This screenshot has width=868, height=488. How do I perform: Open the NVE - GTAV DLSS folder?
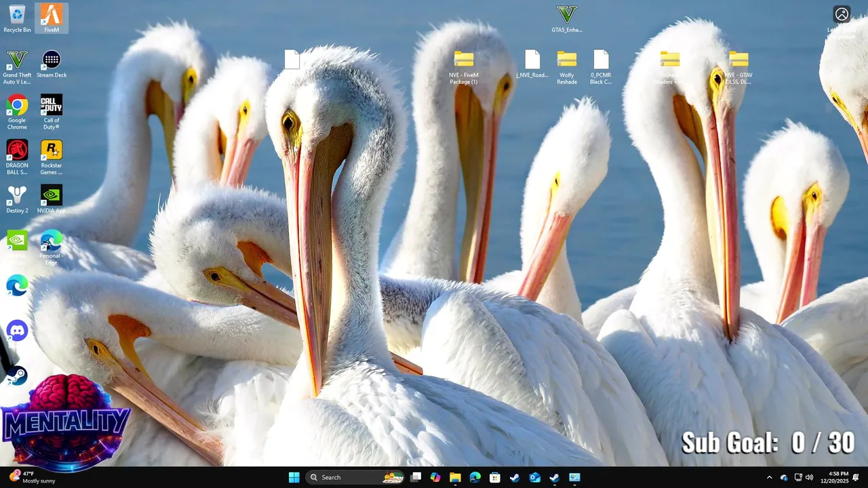click(738, 67)
